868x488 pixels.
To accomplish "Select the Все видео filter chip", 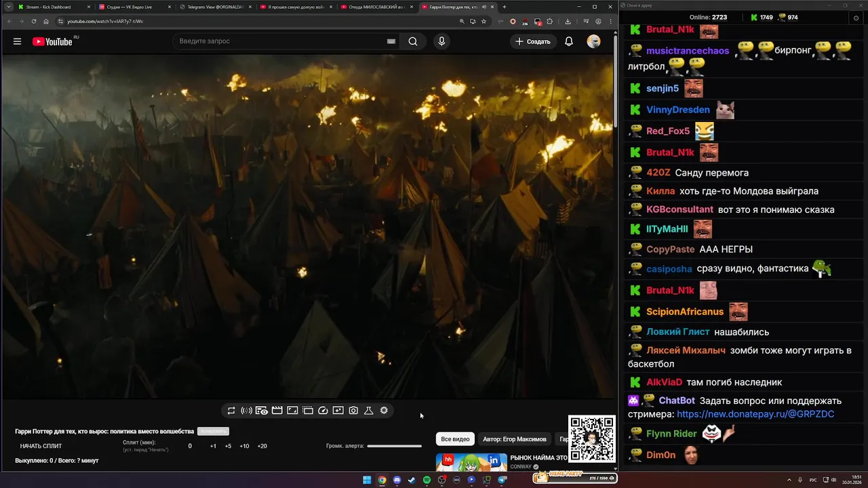I will (455, 439).
